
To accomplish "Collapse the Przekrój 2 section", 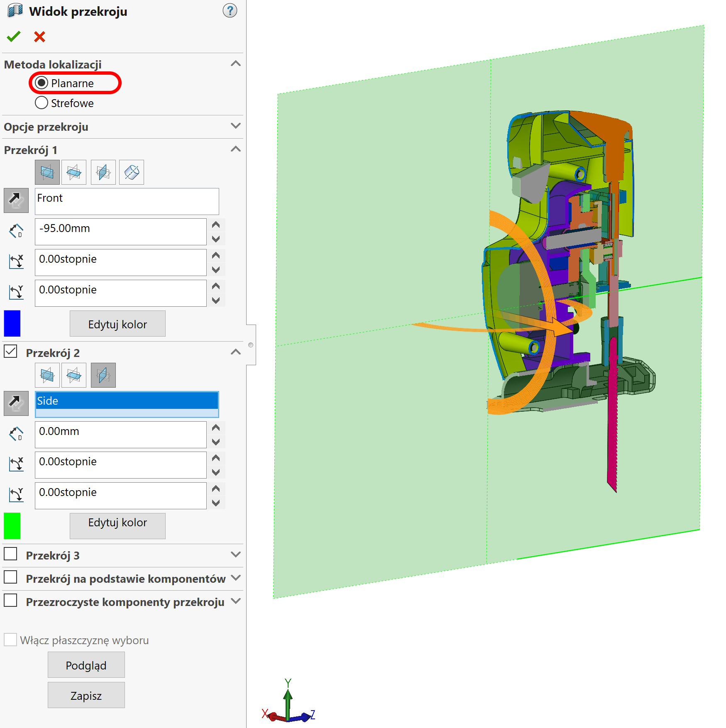I will (x=236, y=352).
